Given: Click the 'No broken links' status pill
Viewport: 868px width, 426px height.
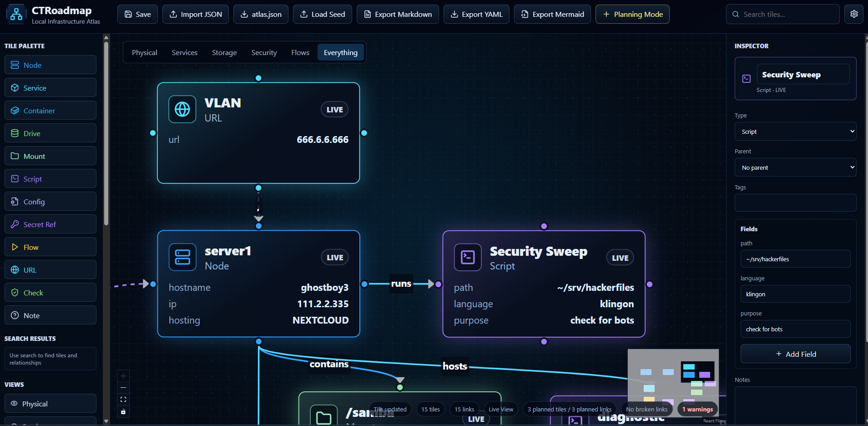Looking at the screenshot, I should point(646,409).
